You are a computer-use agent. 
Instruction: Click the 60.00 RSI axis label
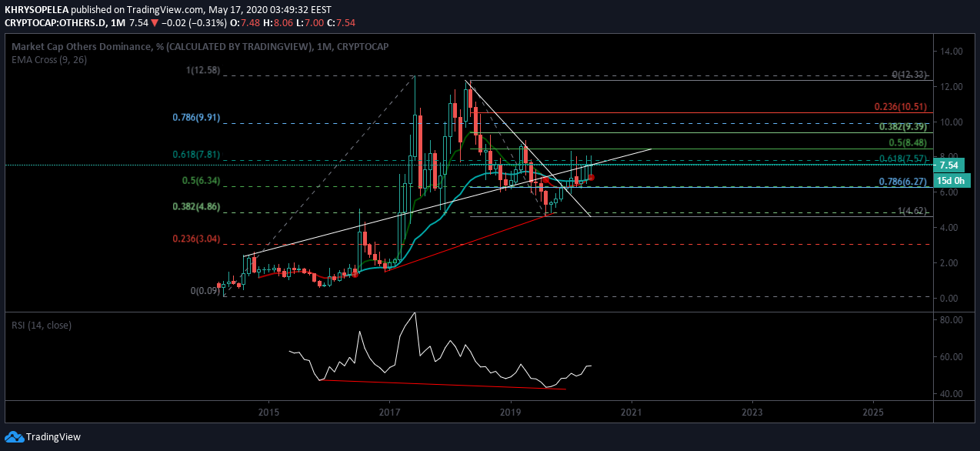coord(952,357)
